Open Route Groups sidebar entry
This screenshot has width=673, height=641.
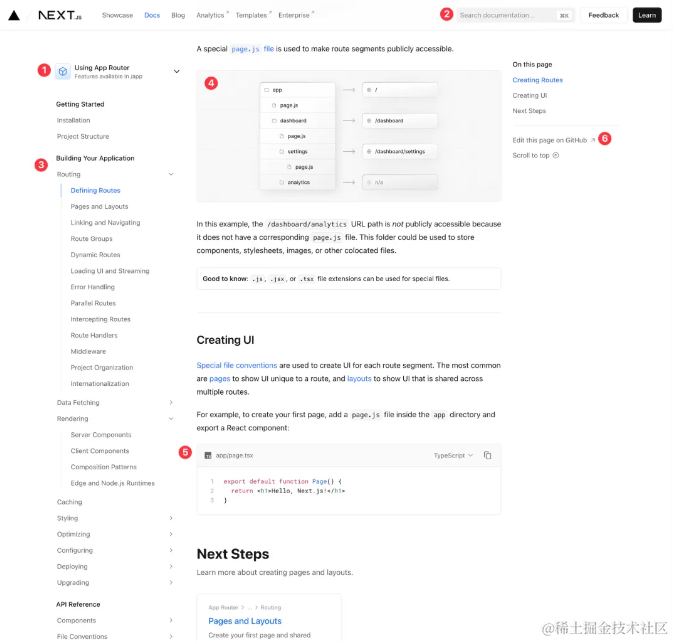(x=91, y=239)
